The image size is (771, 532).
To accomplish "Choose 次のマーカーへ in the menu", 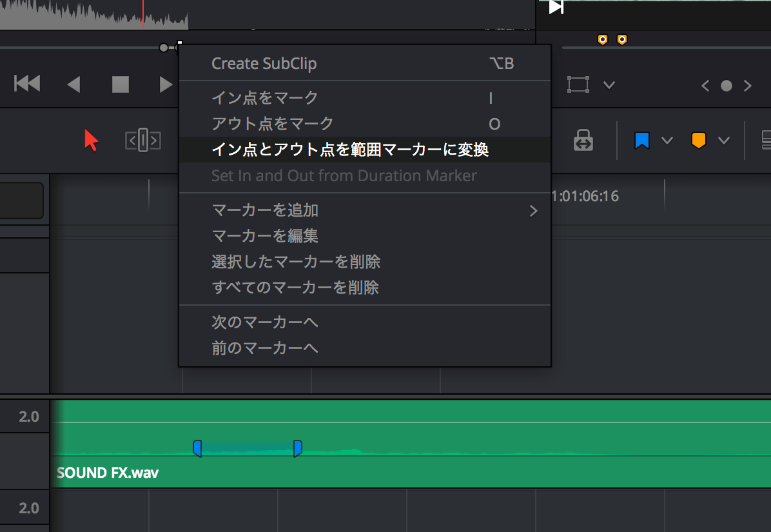I will point(264,322).
